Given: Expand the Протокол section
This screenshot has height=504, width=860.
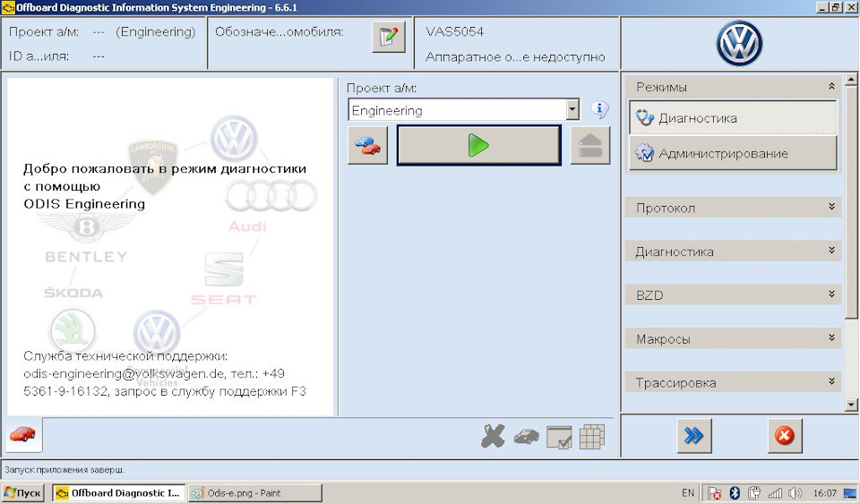Looking at the screenshot, I should pyautogui.click(x=733, y=208).
